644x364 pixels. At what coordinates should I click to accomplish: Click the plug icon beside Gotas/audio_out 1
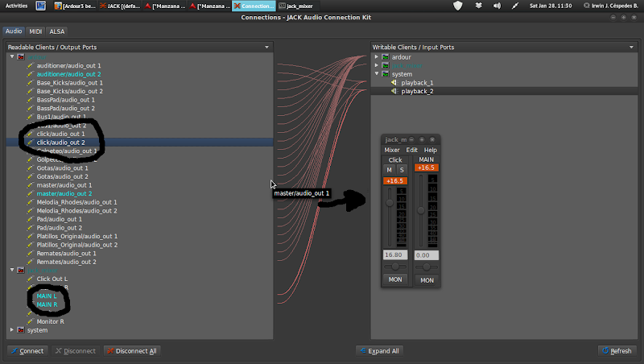pos(30,168)
